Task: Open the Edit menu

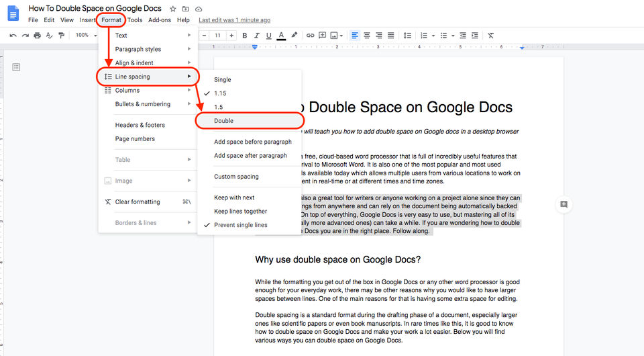Action: pos(49,19)
